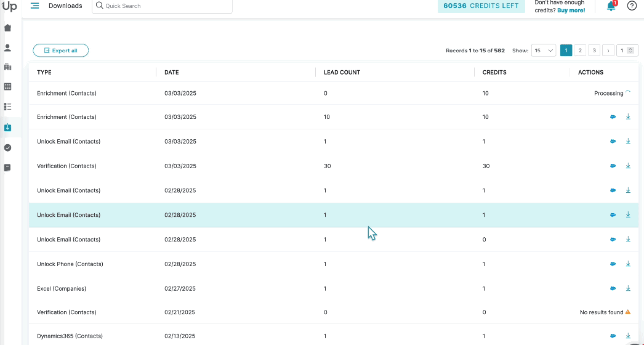Click 'Records 1 to 15 of 582' text
The width and height of the screenshot is (644, 345).
point(475,51)
